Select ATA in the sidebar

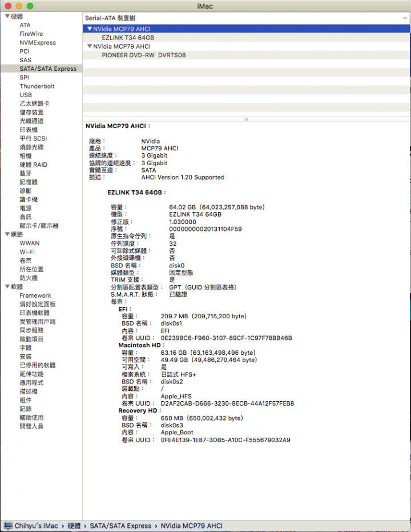25,25
